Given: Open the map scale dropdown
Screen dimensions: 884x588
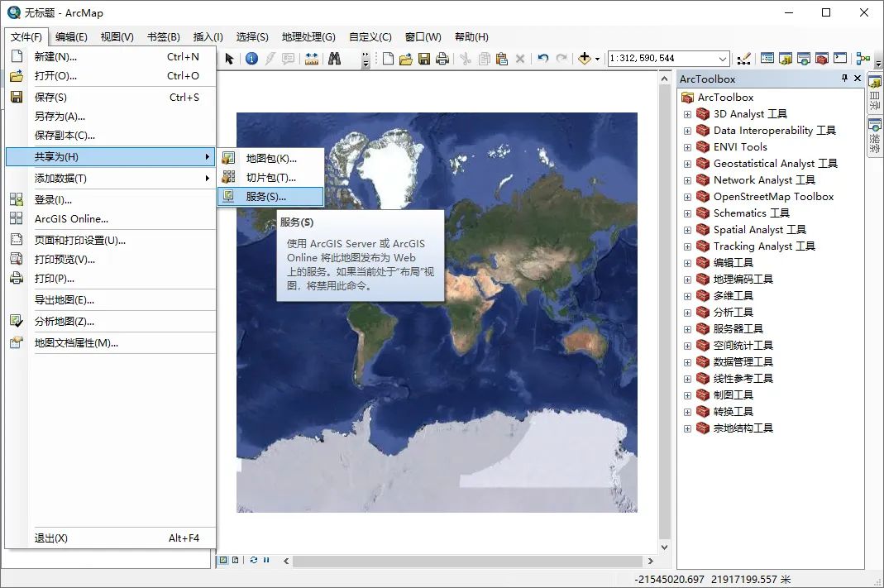Looking at the screenshot, I should pos(723,59).
